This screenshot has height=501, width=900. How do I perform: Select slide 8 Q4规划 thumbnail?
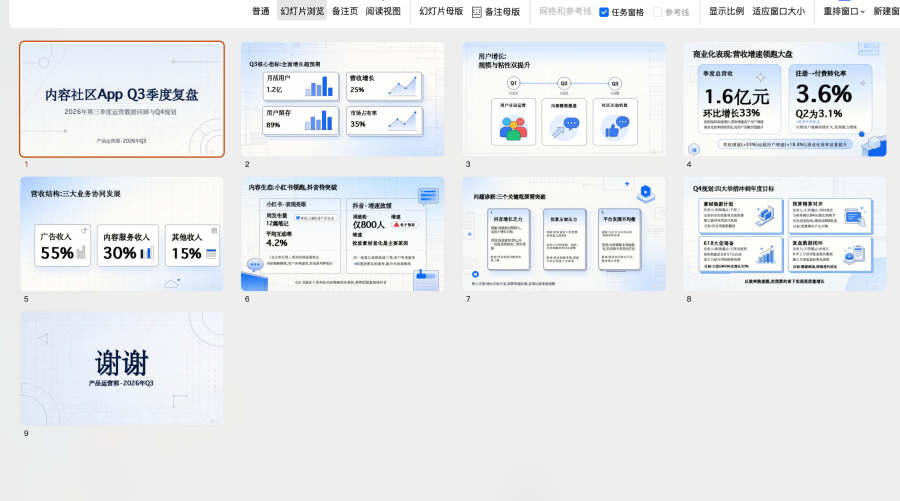click(785, 234)
